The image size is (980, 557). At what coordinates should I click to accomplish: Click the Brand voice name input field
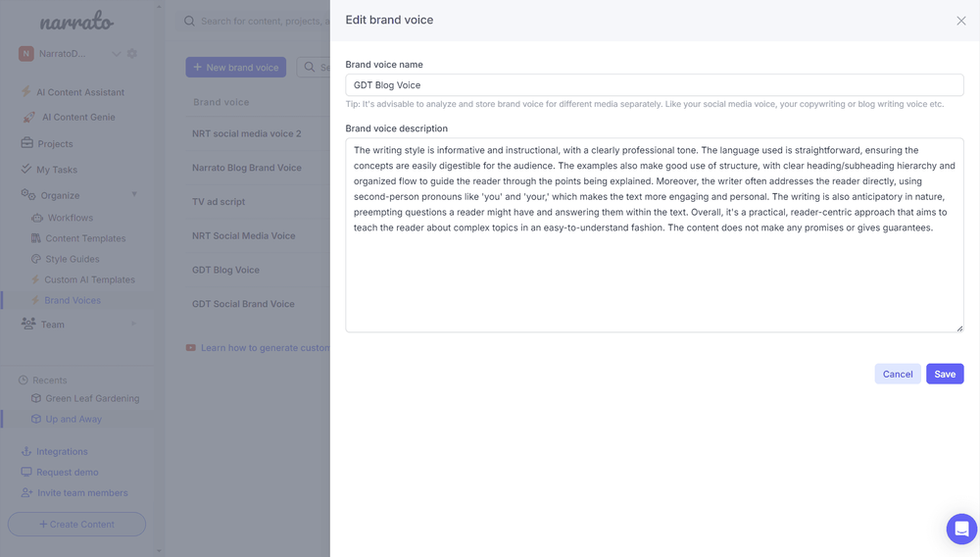[655, 85]
